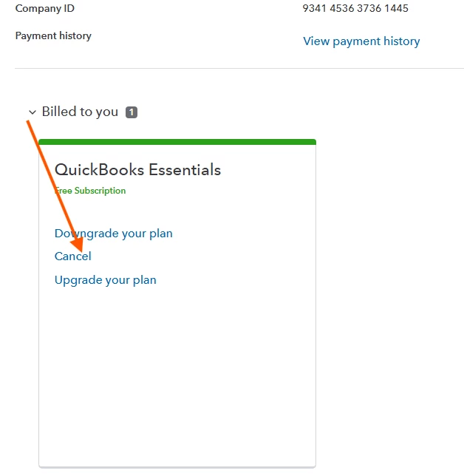Select the Company ID number 9341 4536 3736 1445
The image size is (464, 476).
coord(355,8)
